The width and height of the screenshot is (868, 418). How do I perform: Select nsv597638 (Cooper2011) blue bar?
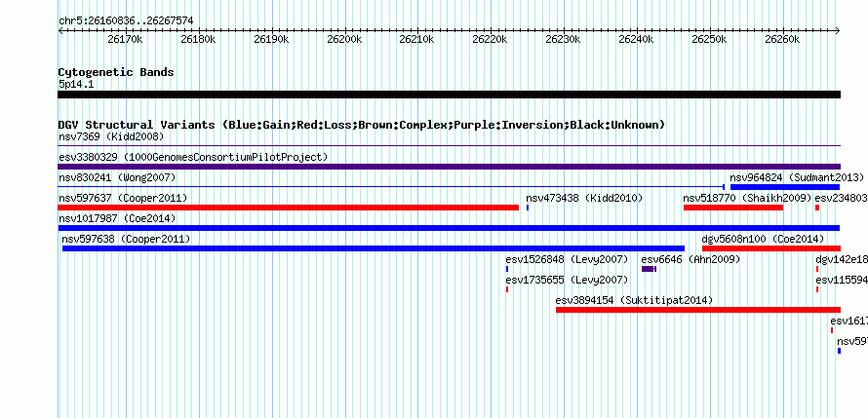tap(374, 248)
